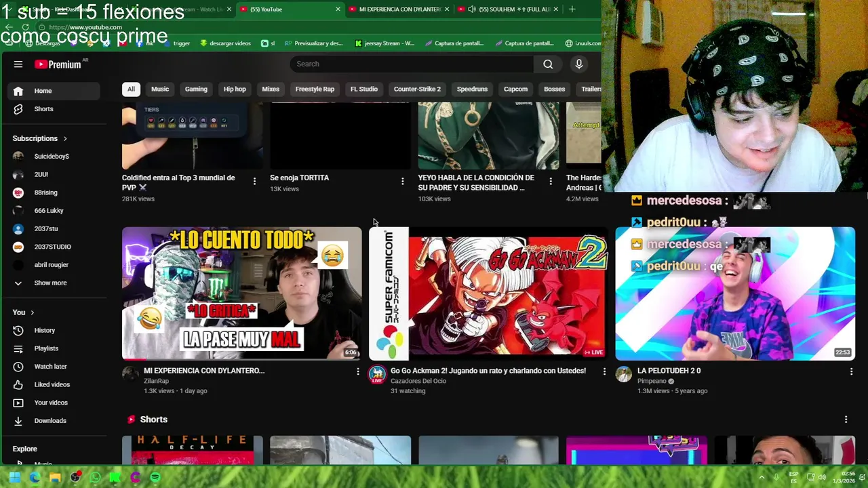Select the Mixes filter chip

[271, 89]
